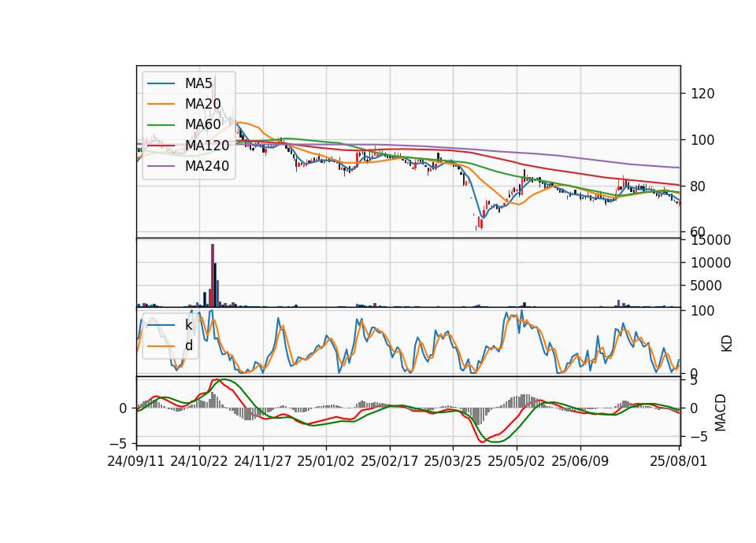The height and width of the screenshot is (543, 756).
Task: Click the 15000 volume axis tick
Action: 710,240
